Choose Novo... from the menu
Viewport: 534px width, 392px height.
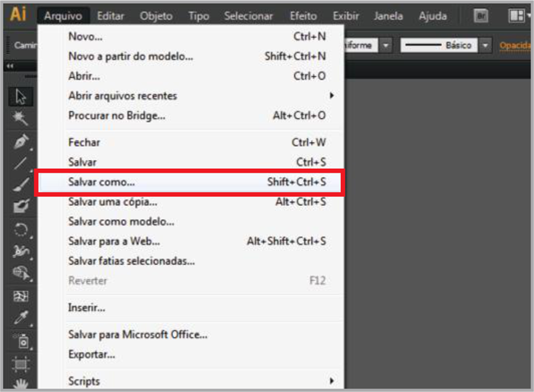point(191,36)
